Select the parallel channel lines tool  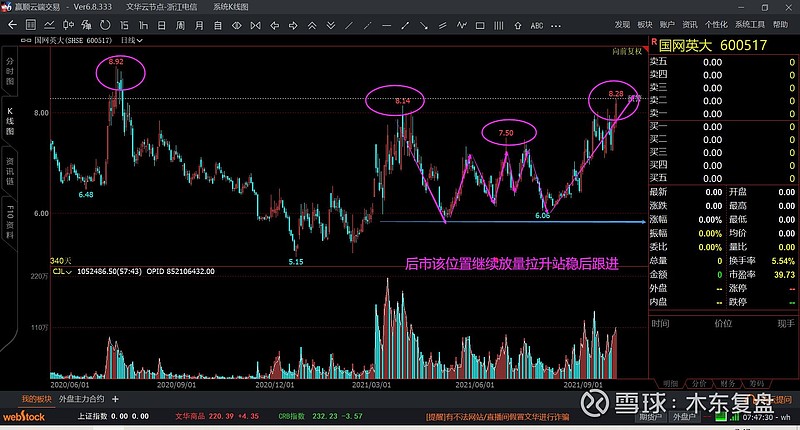(x=443, y=25)
